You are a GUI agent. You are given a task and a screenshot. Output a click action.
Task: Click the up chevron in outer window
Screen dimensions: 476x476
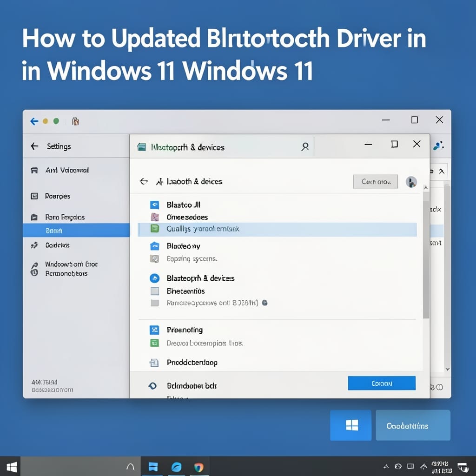[442, 171]
